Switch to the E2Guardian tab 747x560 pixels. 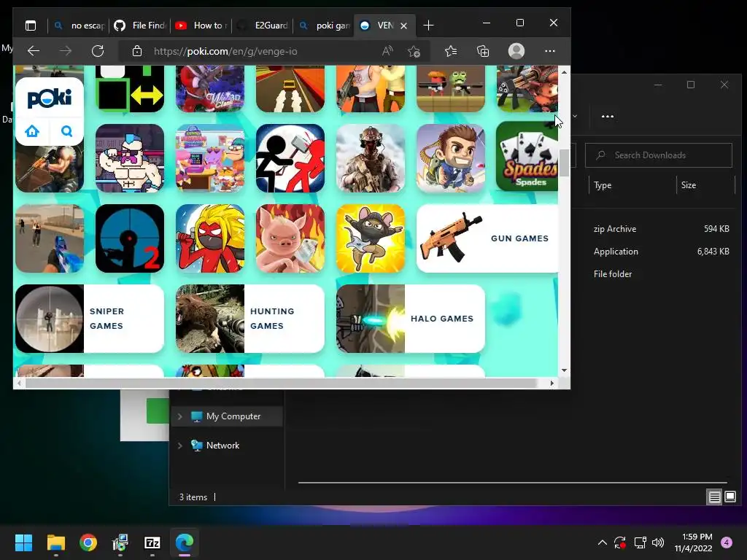point(263,26)
